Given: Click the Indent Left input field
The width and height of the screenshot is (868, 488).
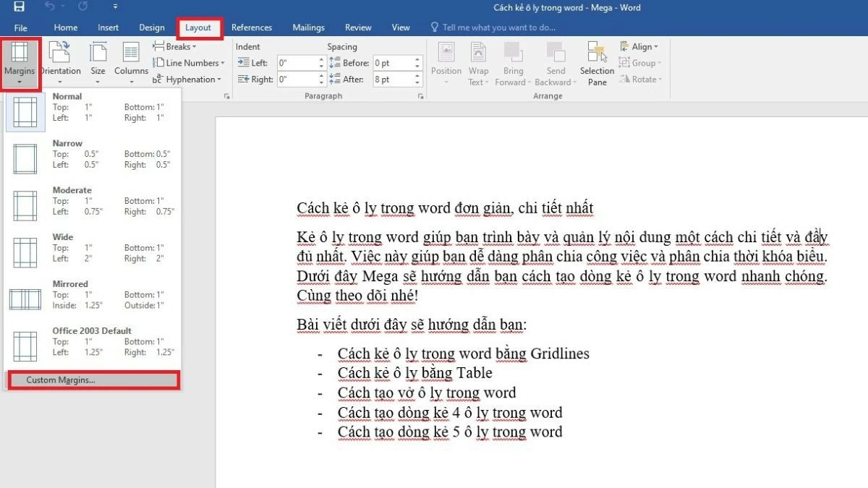Looking at the screenshot, I should click(297, 62).
